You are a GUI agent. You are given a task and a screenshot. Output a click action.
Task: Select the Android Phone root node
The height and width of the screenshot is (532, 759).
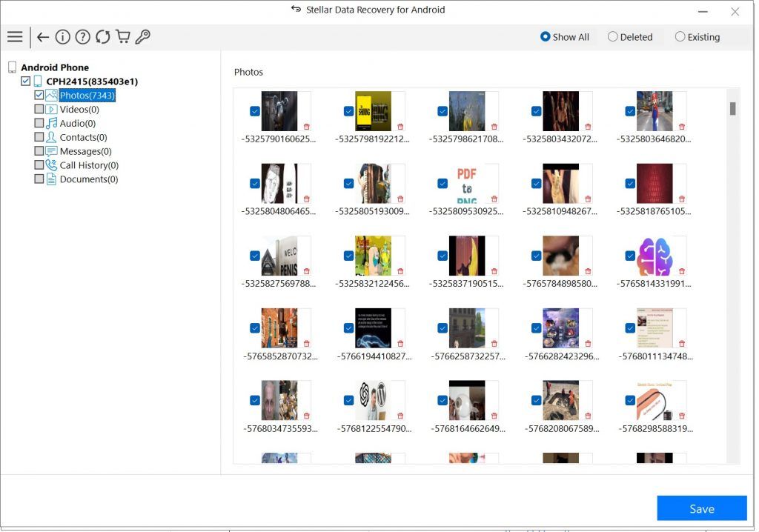[x=55, y=67]
